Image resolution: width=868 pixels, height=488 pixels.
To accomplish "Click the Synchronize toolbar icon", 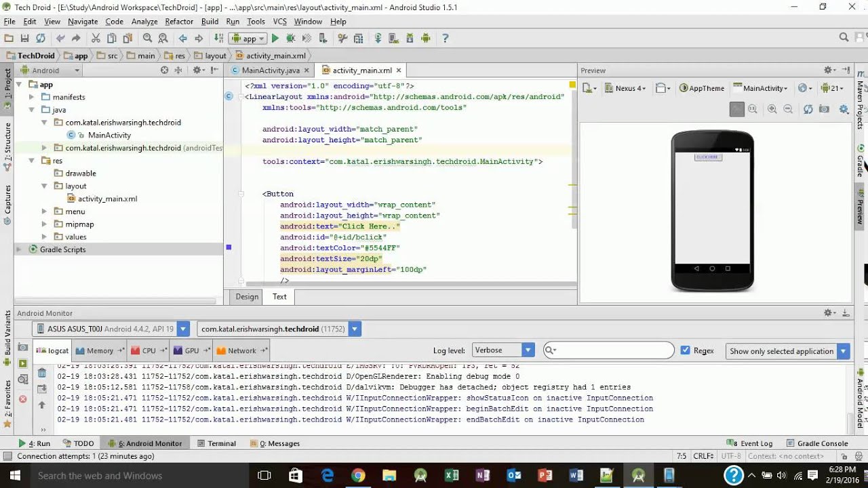I will 40,39.
